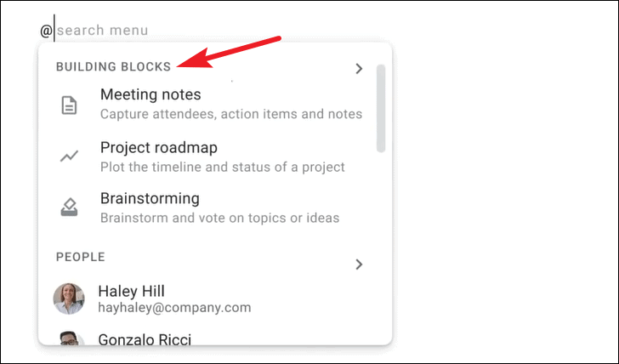The image size is (619, 364).
Task: Click the dropdown's vertical scrollbar thumb
Action: coord(381,108)
